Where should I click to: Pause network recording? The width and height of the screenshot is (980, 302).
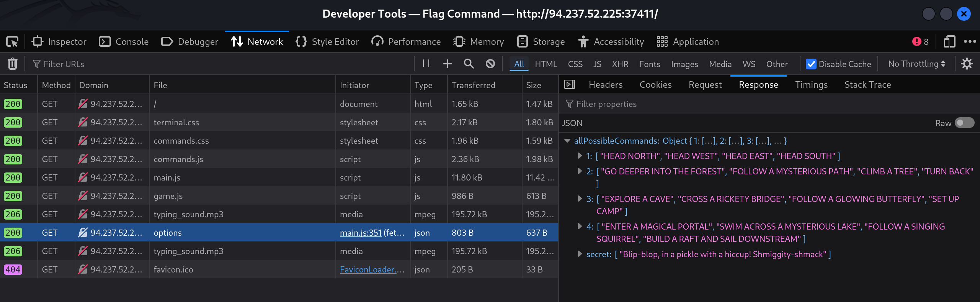426,64
